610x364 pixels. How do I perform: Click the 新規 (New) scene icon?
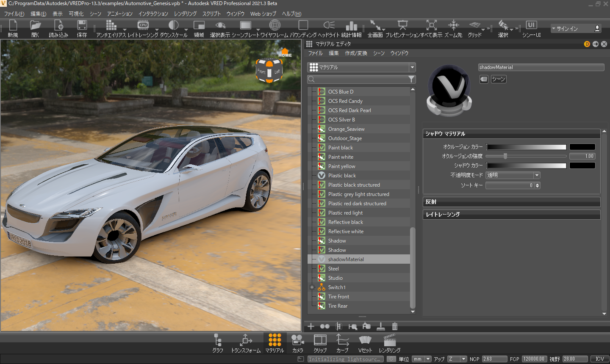[x=13, y=26]
